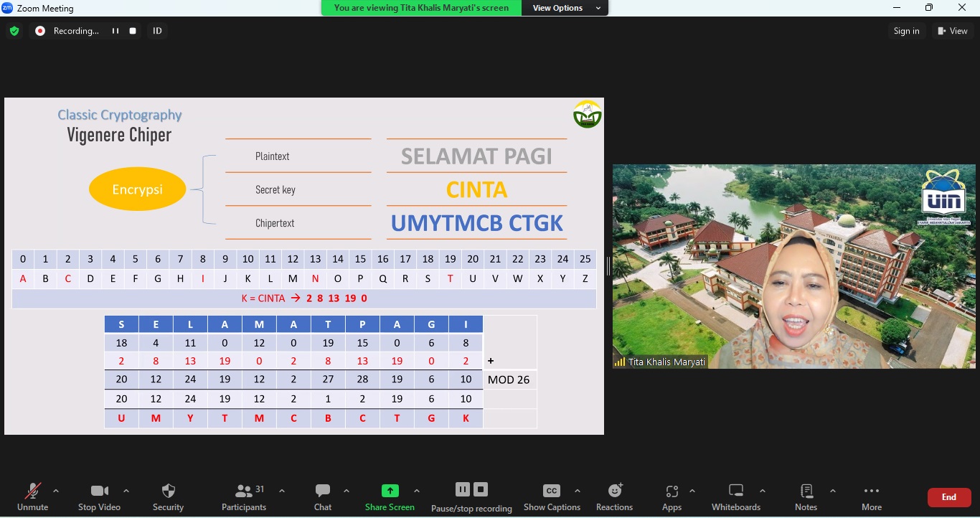Viewport: 980px width, 518px height.
Task: Click the Sign in button
Action: point(906,31)
